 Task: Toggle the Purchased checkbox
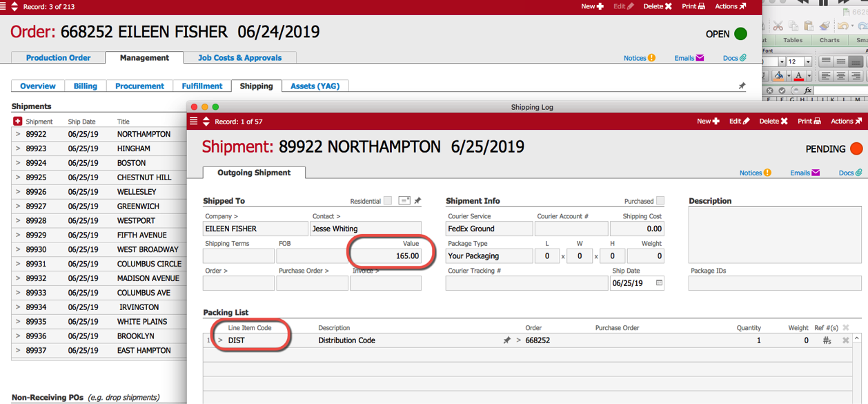pyautogui.click(x=660, y=201)
